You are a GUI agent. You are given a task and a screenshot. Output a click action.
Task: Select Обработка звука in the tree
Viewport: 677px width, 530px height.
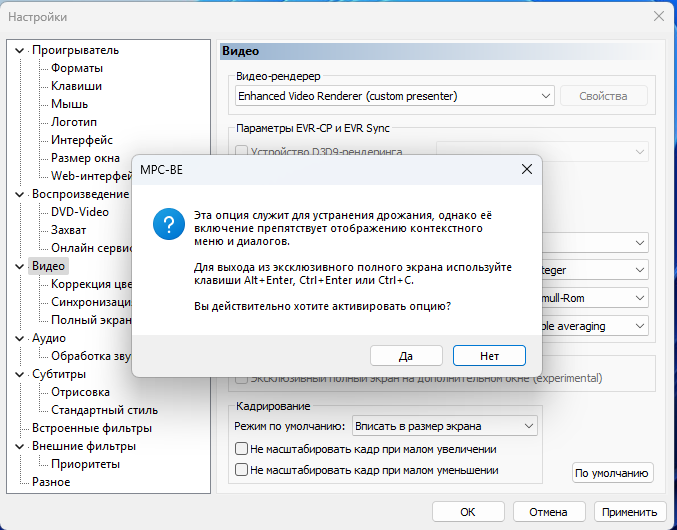(91, 356)
